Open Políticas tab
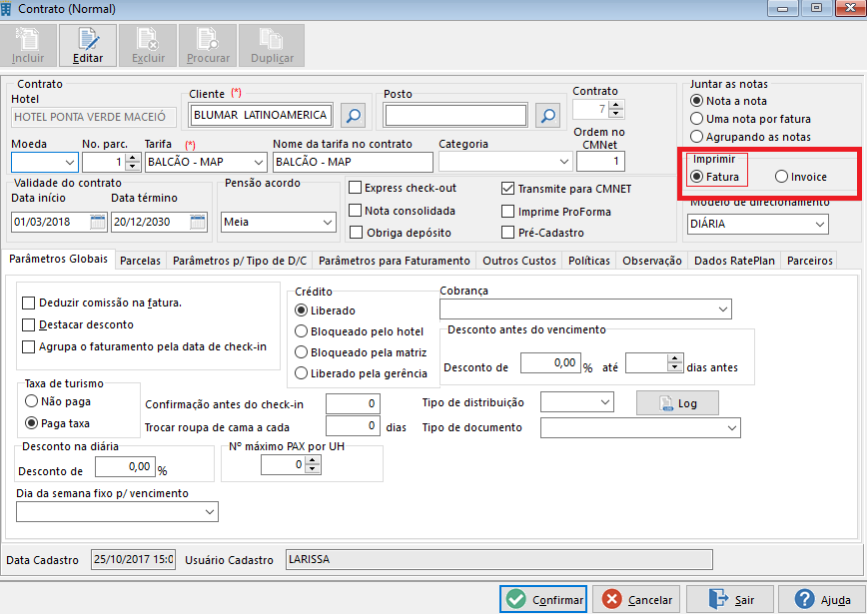 point(589,261)
